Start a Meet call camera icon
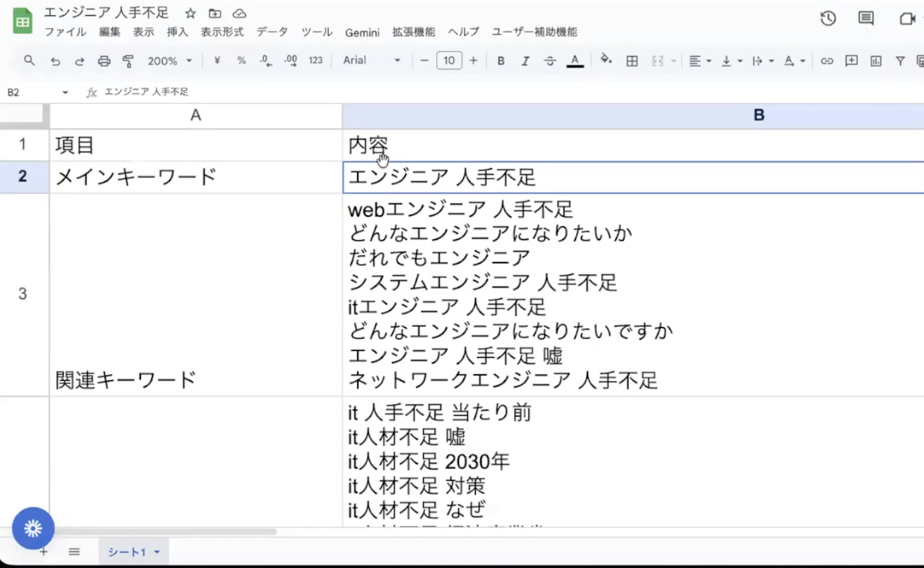This screenshot has width=924, height=568. [x=907, y=19]
